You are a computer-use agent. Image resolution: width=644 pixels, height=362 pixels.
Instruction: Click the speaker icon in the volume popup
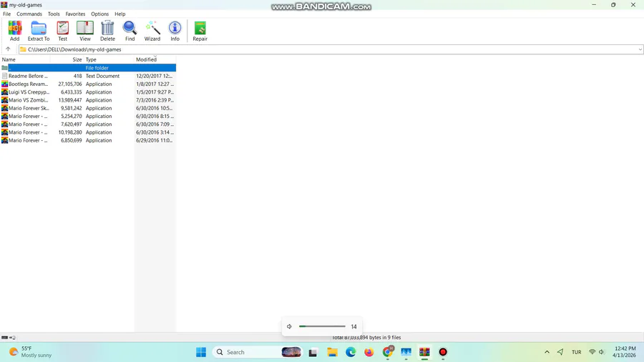coord(290,327)
